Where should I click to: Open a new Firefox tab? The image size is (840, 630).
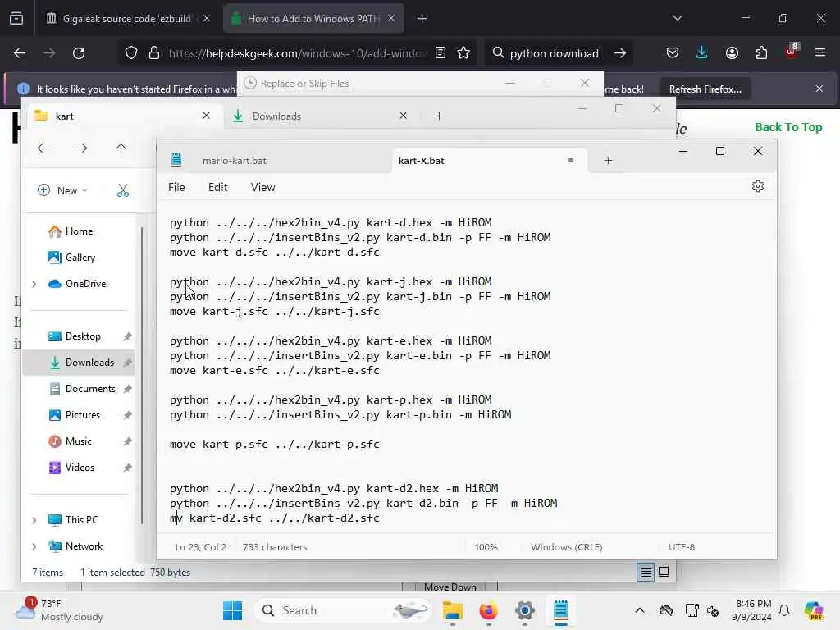(x=422, y=19)
